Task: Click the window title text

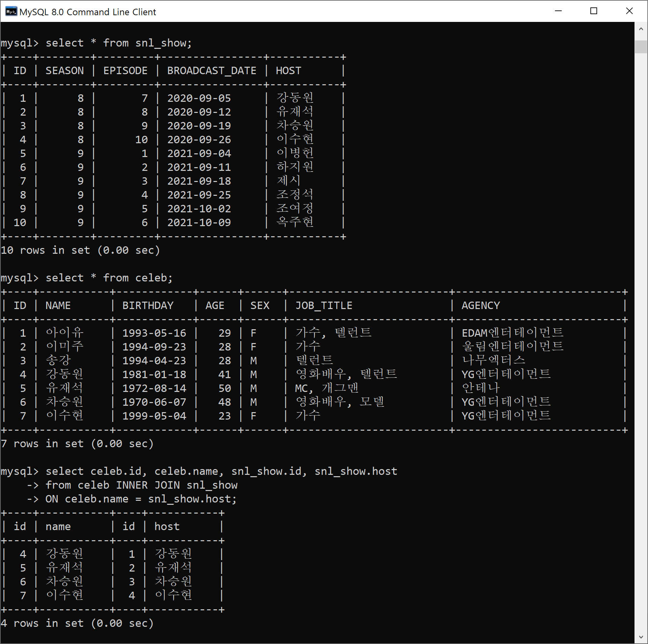Action: (88, 12)
